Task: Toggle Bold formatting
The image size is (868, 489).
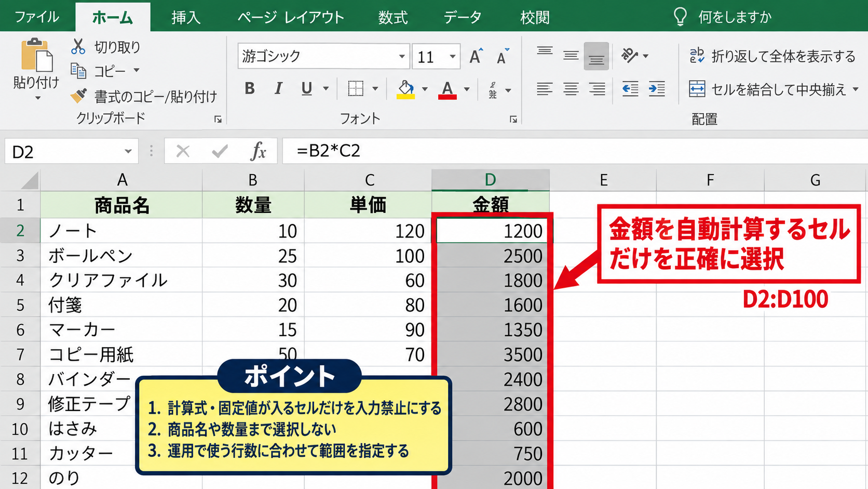Action: point(250,89)
